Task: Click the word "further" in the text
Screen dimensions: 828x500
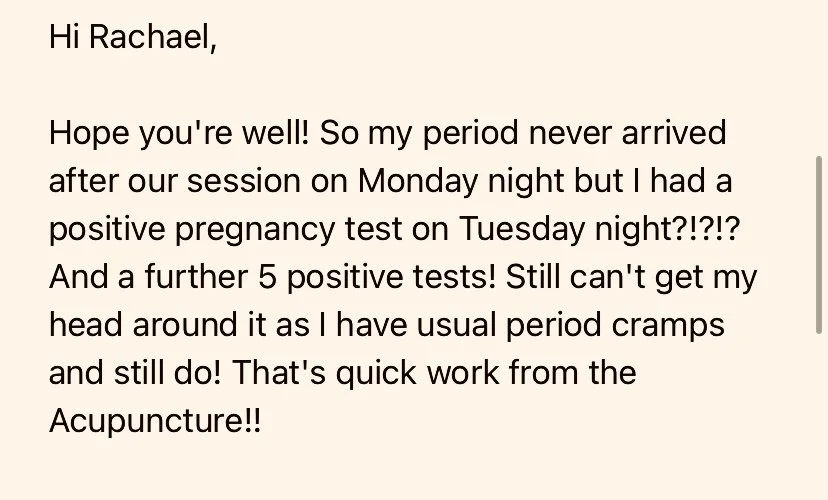Action: click(x=196, y=278)
